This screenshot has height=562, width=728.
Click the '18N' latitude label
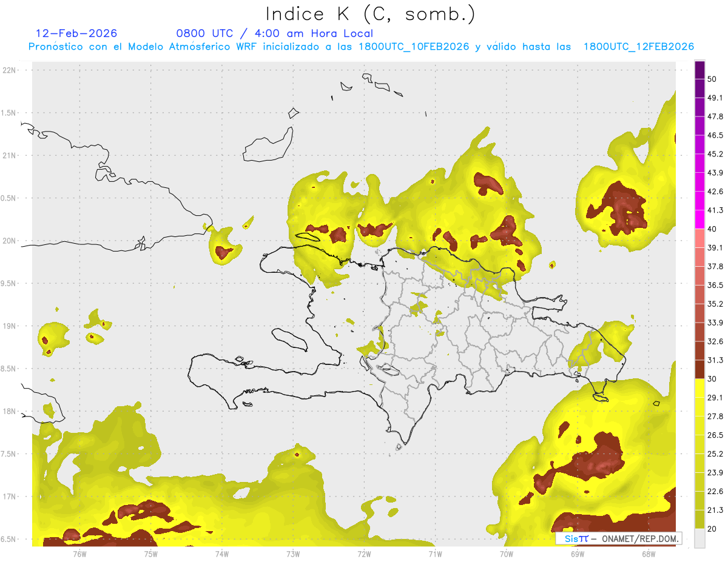click(x=10, y=411)
